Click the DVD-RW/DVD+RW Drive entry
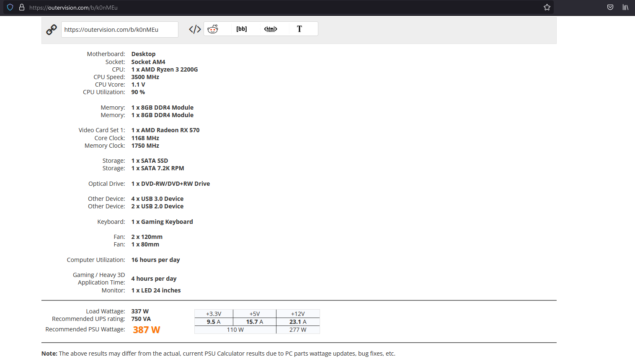635x364 pixels. pyautogui.click(x=170, y=184)
